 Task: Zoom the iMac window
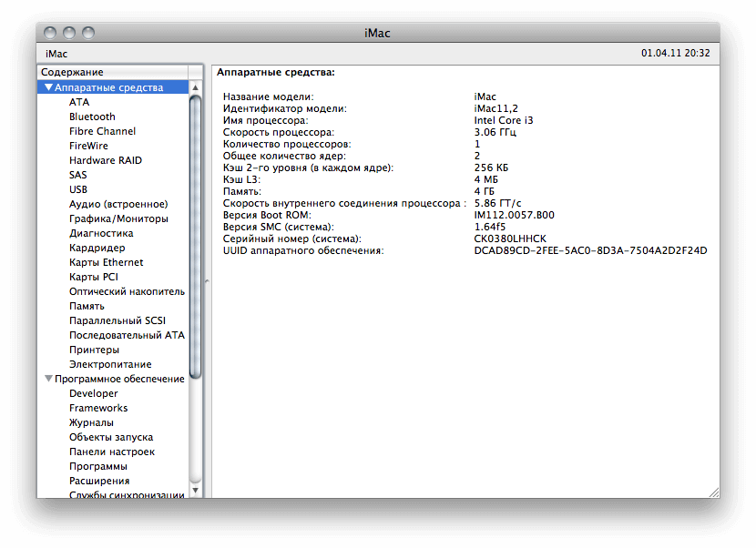[x=88, y=33]
